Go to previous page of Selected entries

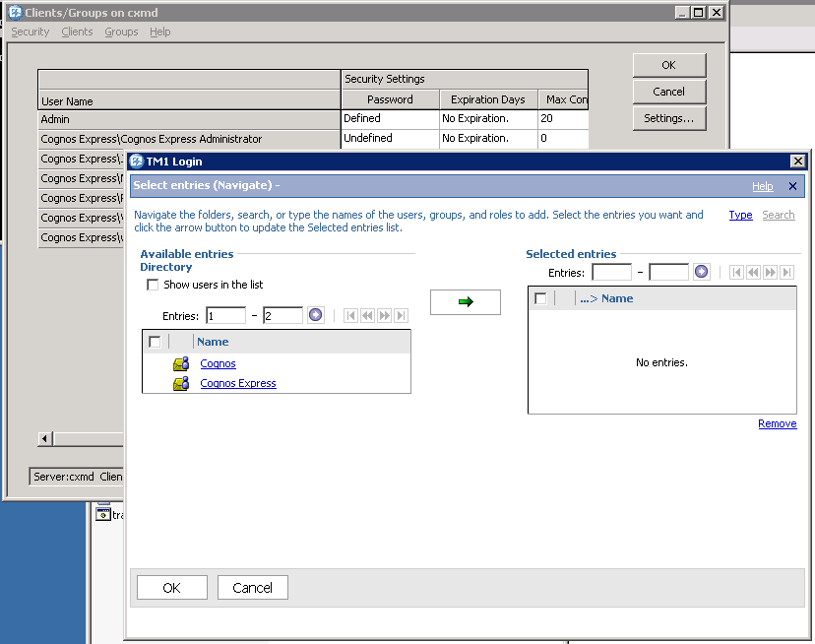pos(753,272)
